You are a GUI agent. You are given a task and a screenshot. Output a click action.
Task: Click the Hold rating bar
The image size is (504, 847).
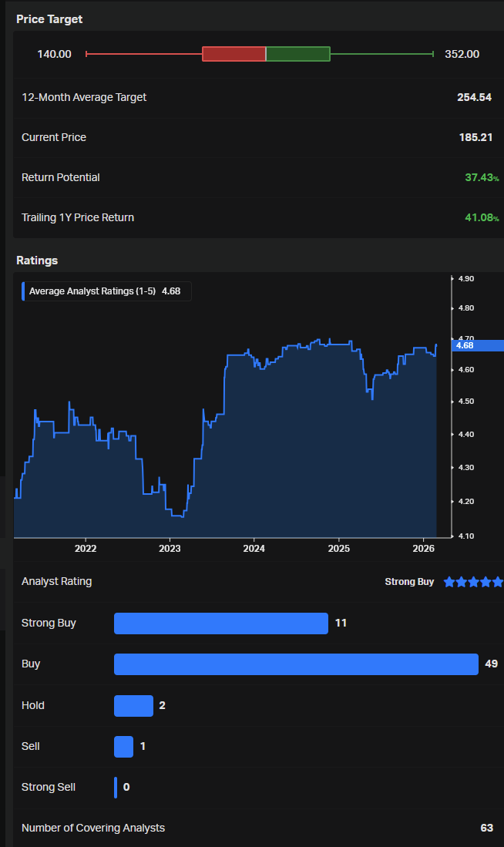[x=133, y=705]
